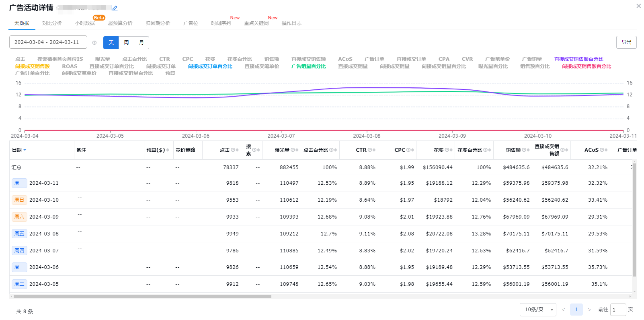The height and width of the screenshot is (320, 644).
Task: Click the help icon in CTR column header
Action: 370,150
